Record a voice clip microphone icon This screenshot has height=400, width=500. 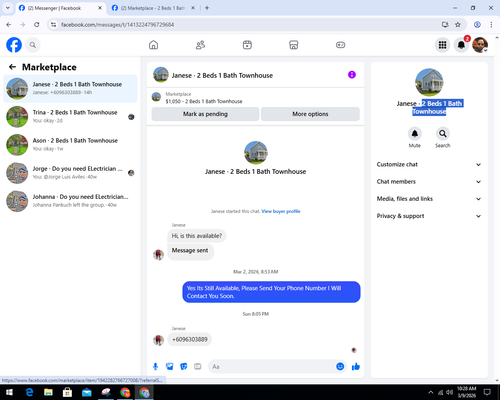coord(155,367)
